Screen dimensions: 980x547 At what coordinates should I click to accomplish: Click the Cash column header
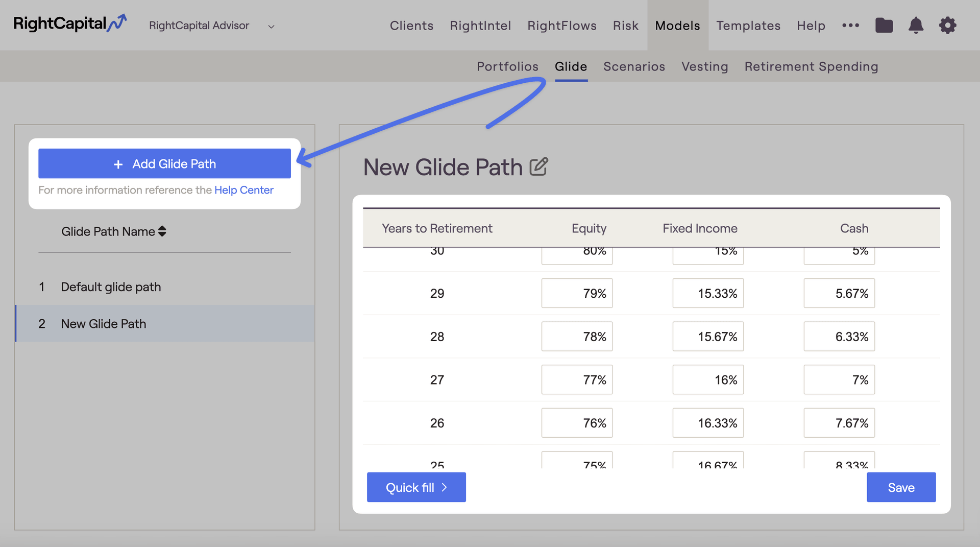(854, 228)
